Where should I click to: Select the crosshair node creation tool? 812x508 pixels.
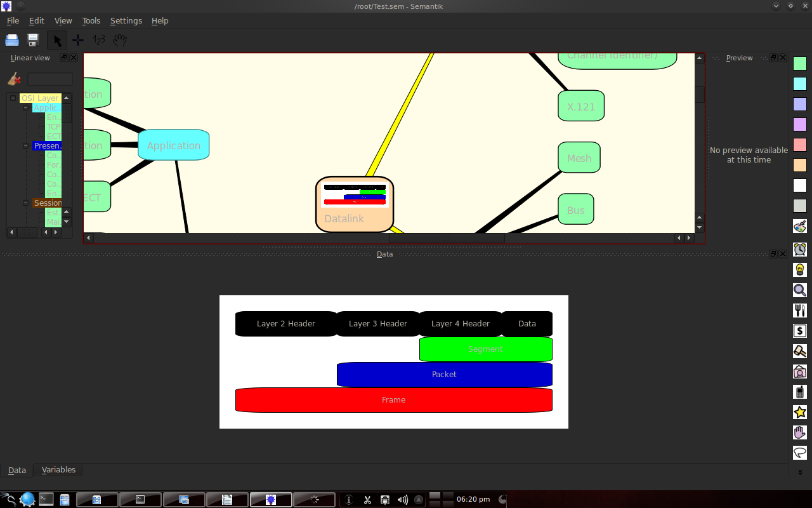(77, 39)
